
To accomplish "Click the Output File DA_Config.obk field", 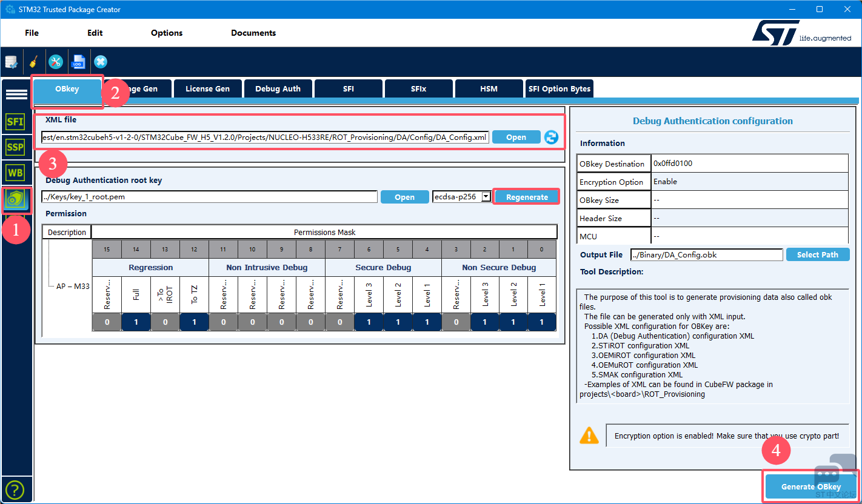I will (706, 254).
